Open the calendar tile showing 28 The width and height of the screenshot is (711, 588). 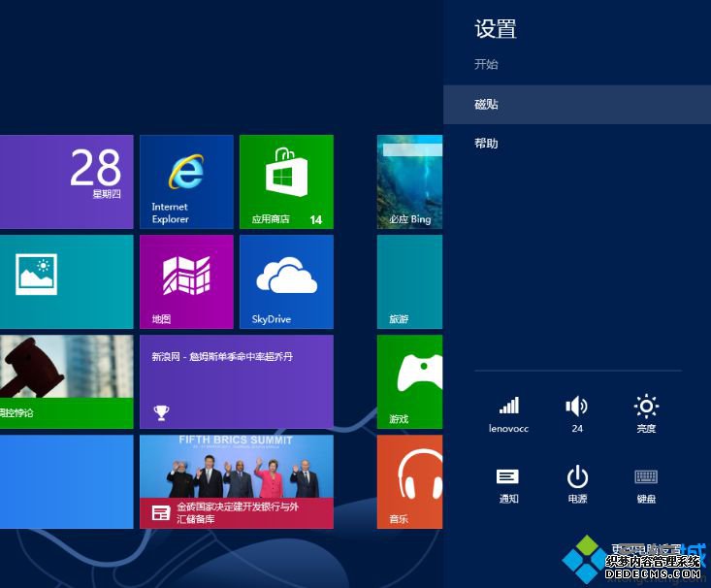point(67,181)
